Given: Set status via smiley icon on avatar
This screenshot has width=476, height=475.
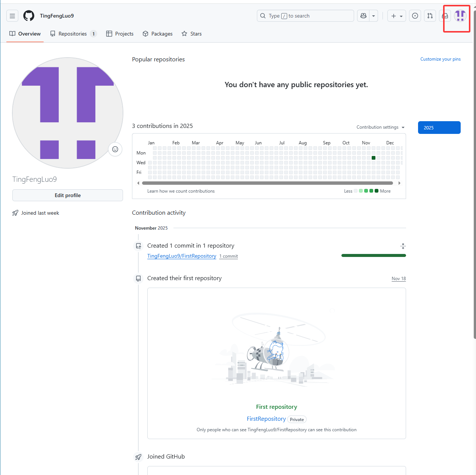Looking at the screenshot, I should [115, 149].
